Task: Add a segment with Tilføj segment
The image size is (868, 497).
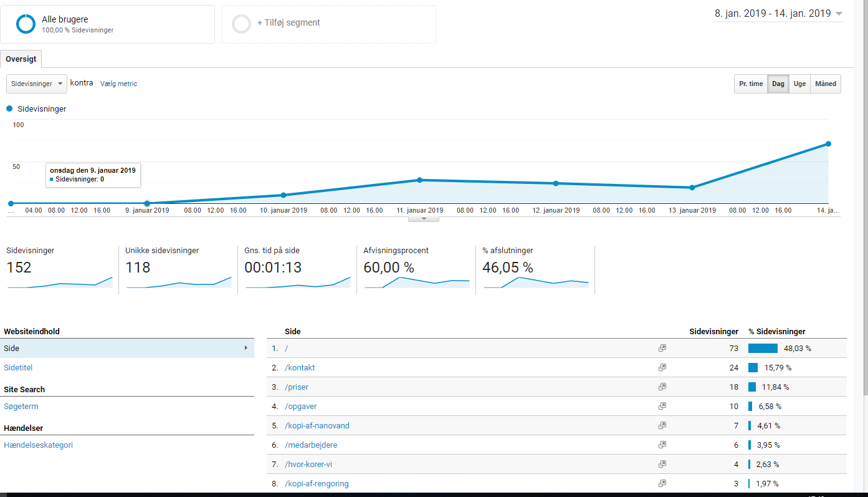Action: click(288, 23)
